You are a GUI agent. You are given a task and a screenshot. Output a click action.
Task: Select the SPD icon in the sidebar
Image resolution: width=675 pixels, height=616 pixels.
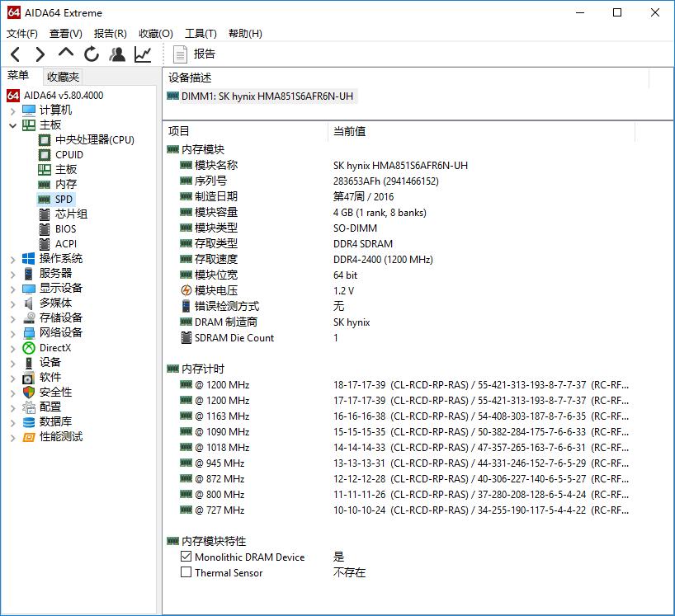pos(45,199)
